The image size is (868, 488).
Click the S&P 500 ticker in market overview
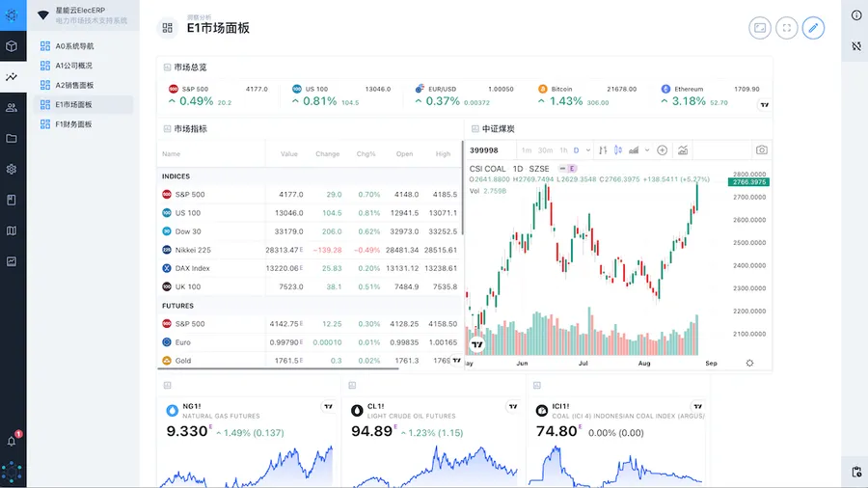point(218,95)
